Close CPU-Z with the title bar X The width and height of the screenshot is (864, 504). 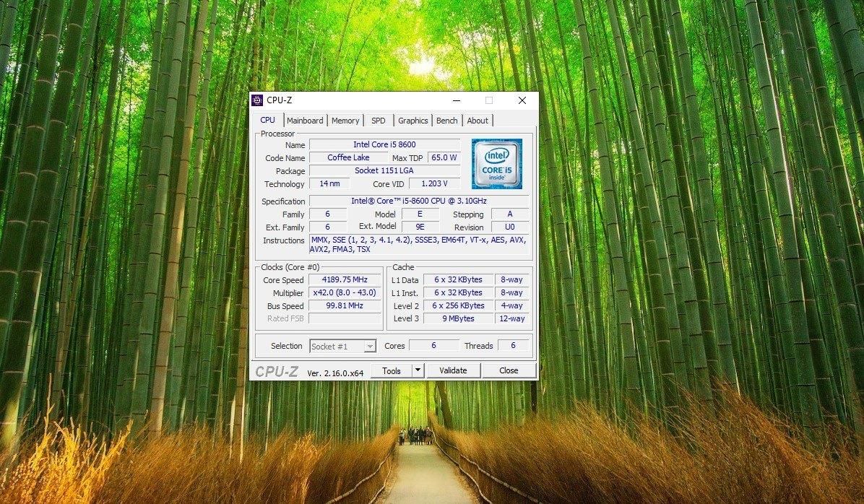click(x=522, y=100)
